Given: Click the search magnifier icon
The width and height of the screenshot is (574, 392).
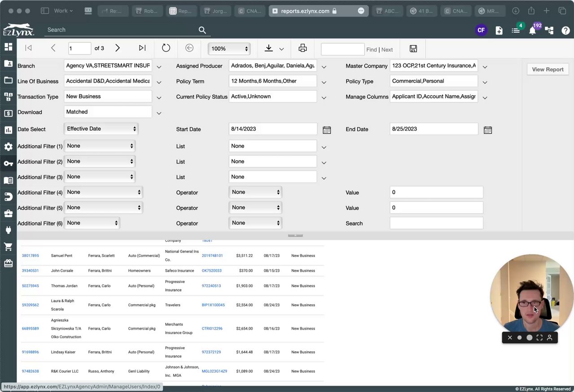Looking at the screenshot, I should (202, 30).
